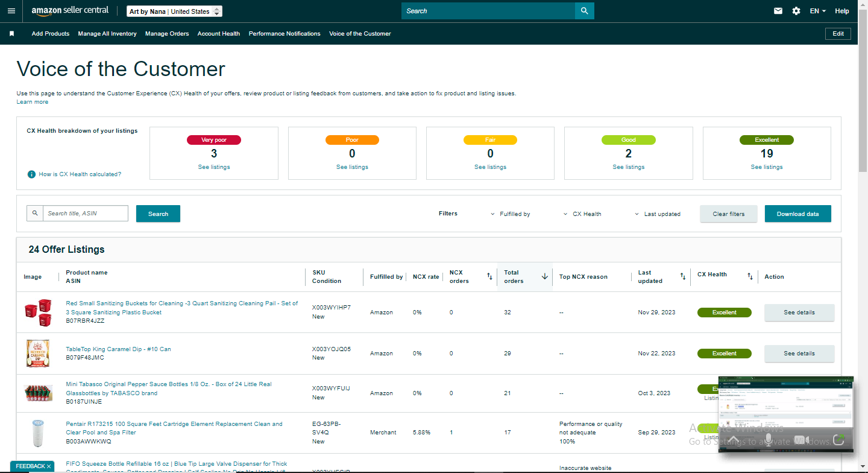
Task: Focus the Search title, ASIN field
Action: (86, 213)
